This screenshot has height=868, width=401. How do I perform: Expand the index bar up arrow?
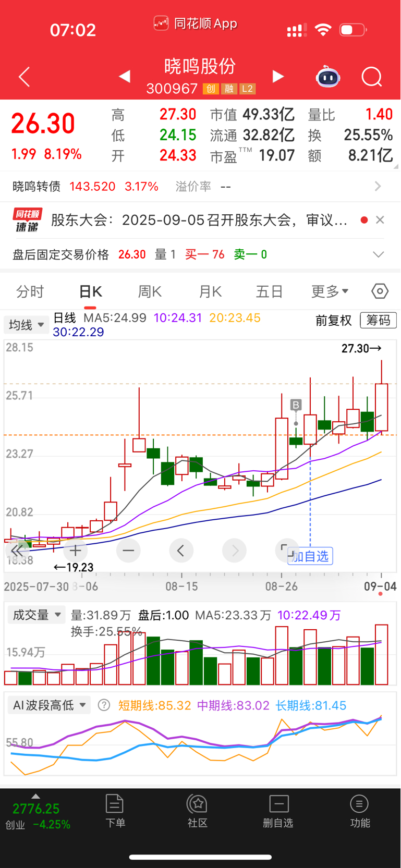coord(35,796)
